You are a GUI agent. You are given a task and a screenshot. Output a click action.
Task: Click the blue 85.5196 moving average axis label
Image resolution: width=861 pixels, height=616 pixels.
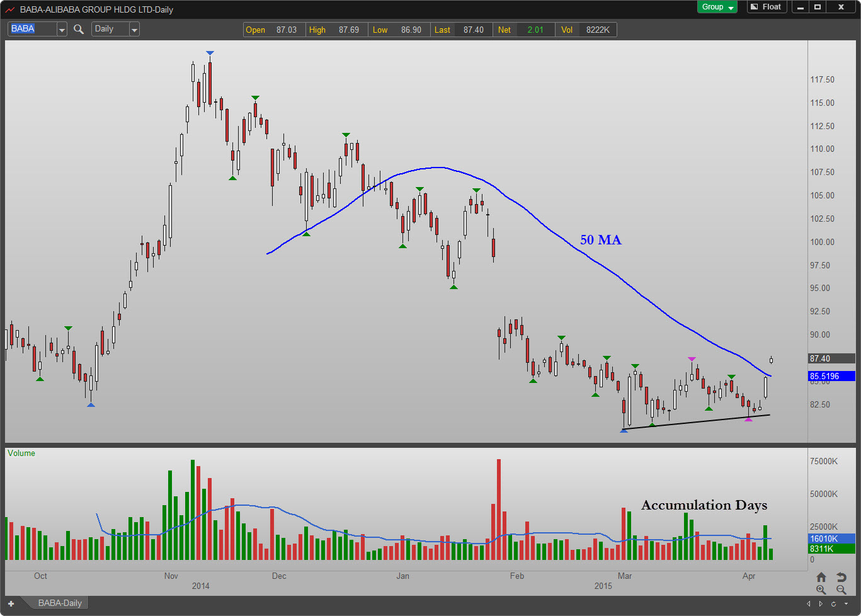pos(831,377)
